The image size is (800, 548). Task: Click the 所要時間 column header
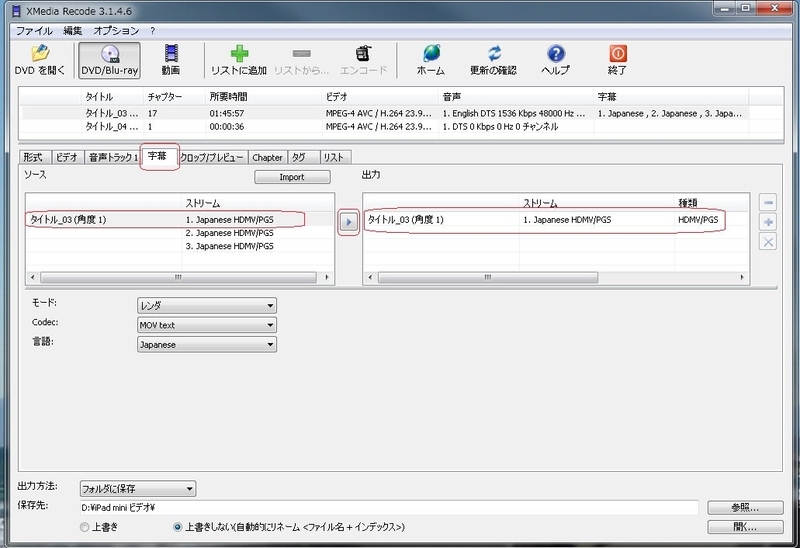264,96
